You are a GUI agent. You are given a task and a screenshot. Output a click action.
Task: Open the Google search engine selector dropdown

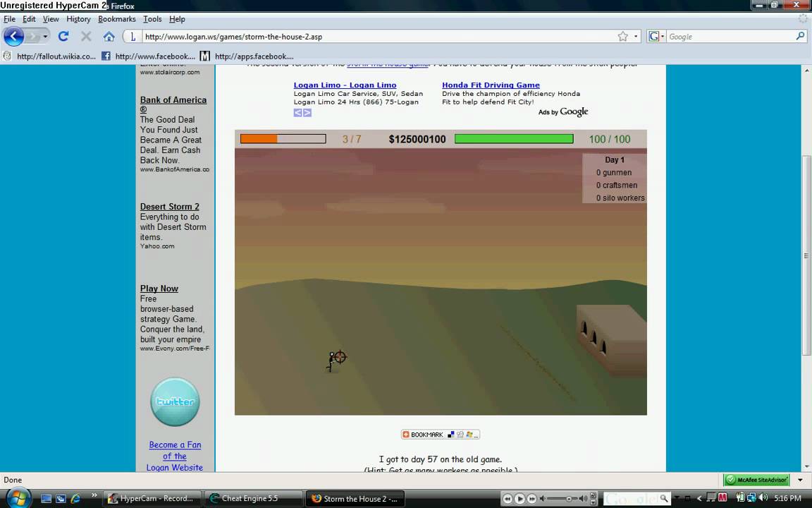pyautogui.click(x=657, y=36)
